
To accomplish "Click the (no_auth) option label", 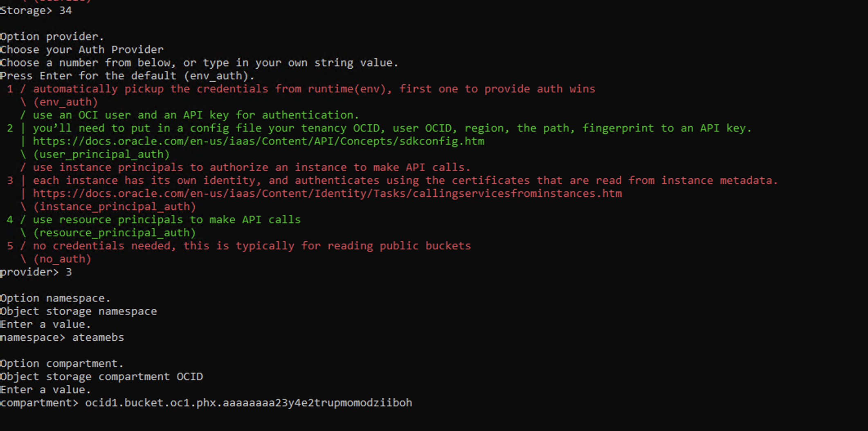I will [x=62, y=259].
